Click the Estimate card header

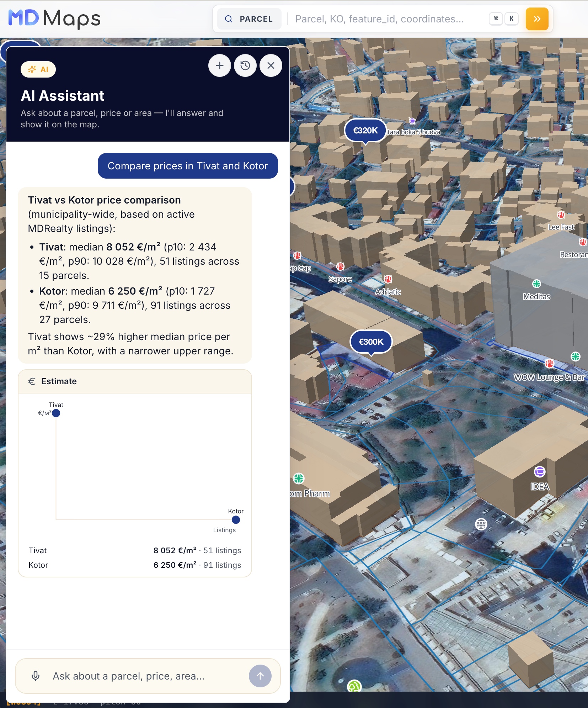[135, 381]
